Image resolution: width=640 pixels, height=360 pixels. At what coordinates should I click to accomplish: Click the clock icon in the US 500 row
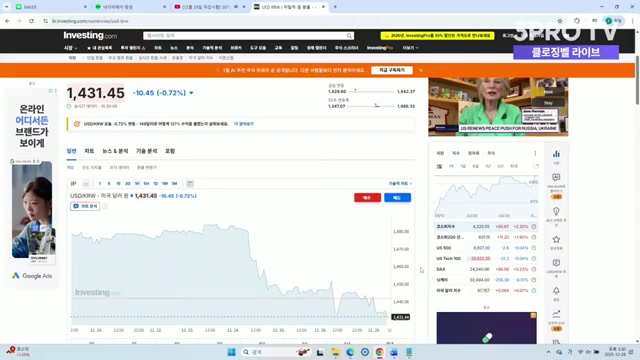point(533,248)
